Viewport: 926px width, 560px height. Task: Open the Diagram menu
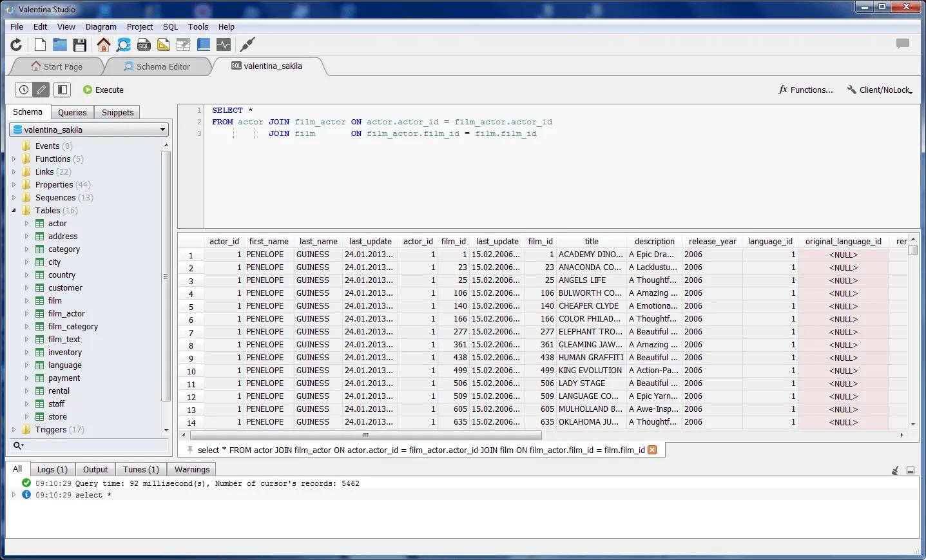101,26
